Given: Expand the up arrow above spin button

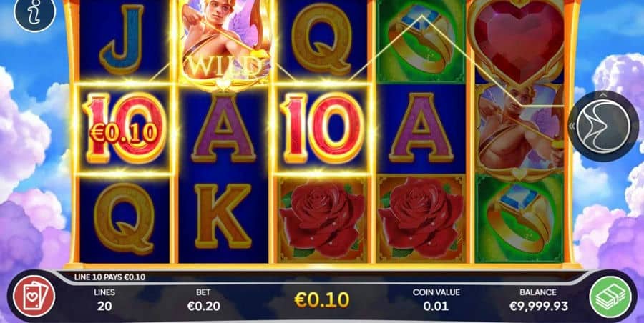Looking at the screenshot, I should click(x=604, y=95).
